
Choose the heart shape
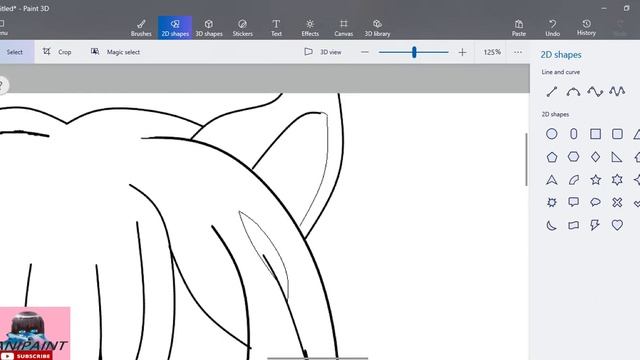(x=617, y=225)
